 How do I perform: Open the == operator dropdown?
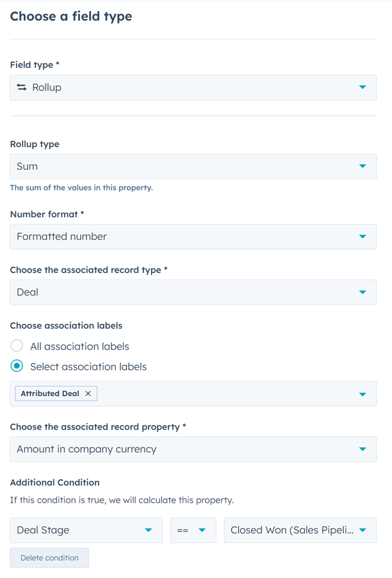tap(193, 530)
